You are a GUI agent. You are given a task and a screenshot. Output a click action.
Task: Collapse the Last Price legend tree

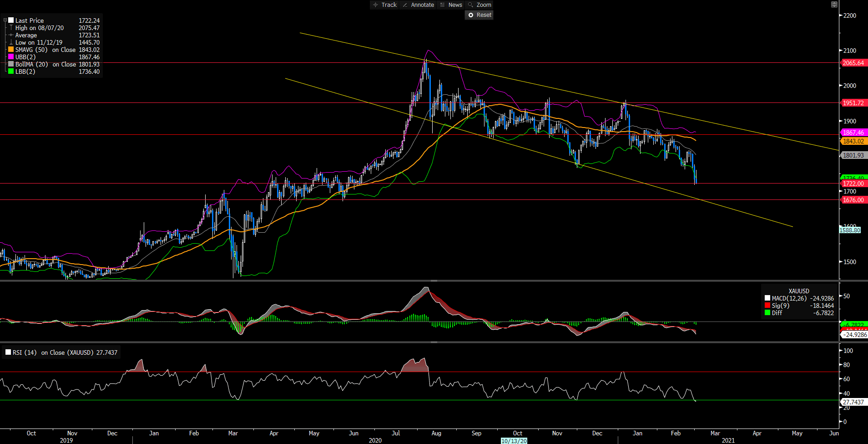click(x=5, y=20)
